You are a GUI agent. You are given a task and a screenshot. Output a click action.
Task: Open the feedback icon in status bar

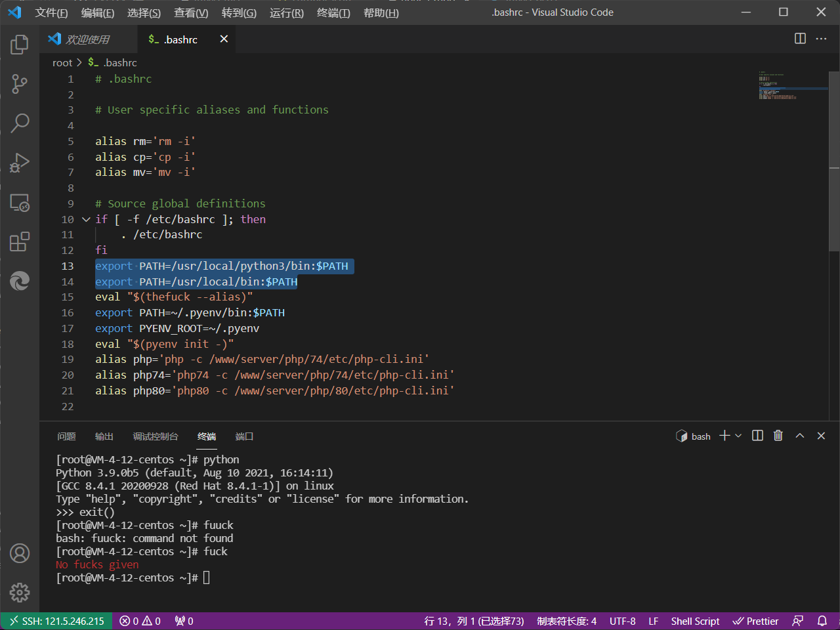(x=798, y=621)
